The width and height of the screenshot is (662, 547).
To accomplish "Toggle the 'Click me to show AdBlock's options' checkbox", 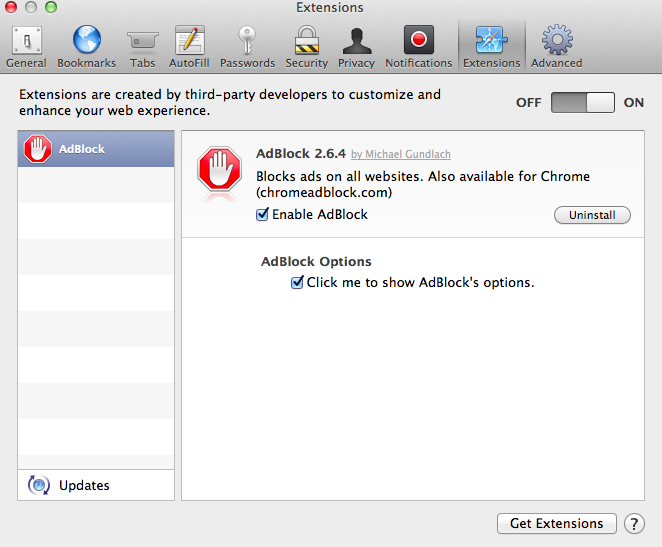I will [297, 283].
